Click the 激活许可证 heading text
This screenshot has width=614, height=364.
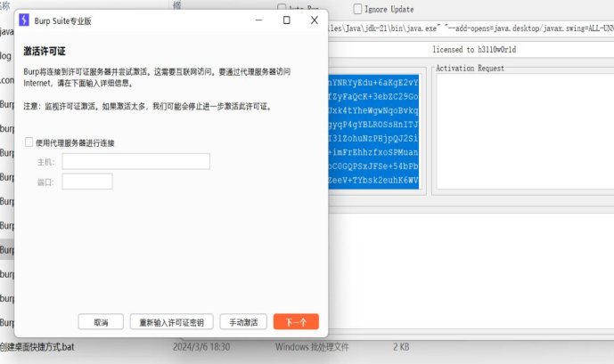45,52
